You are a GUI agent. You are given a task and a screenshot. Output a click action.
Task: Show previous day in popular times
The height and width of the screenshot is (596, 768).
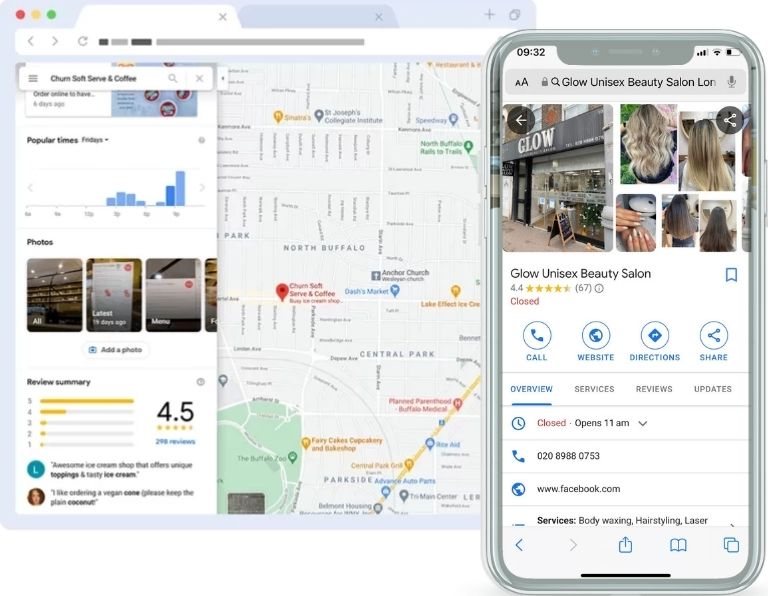coord(30,188)
